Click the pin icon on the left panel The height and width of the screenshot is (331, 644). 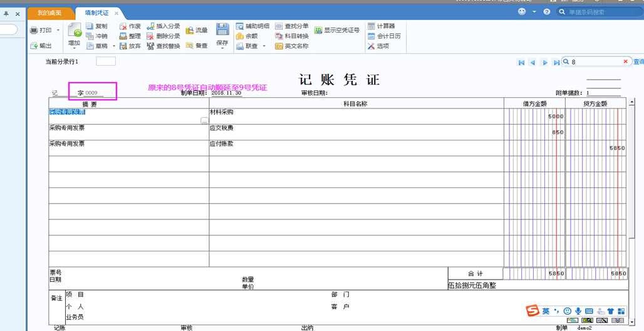pyautogui.click(x=6, y=14)
